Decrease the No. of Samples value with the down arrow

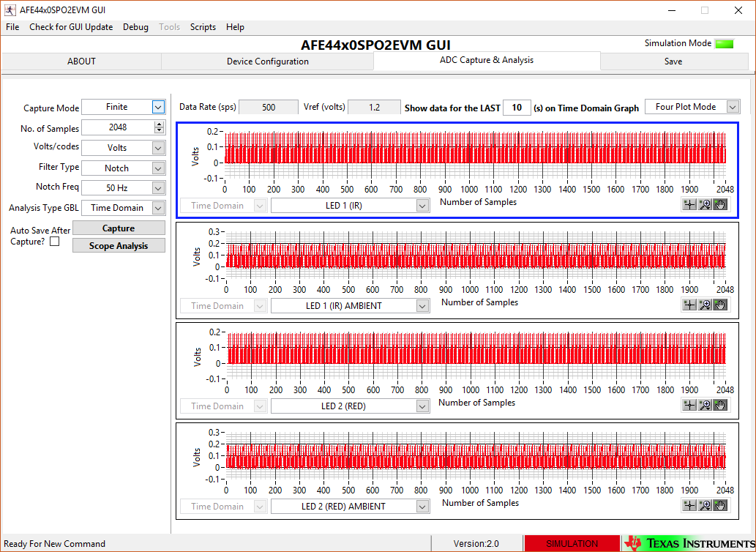coord(159,130)
